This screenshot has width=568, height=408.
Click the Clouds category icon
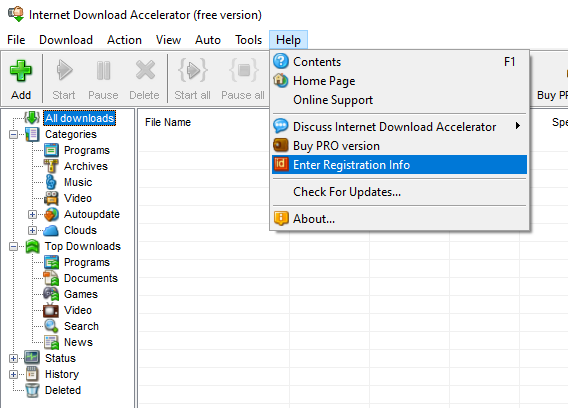coord(51,230)
